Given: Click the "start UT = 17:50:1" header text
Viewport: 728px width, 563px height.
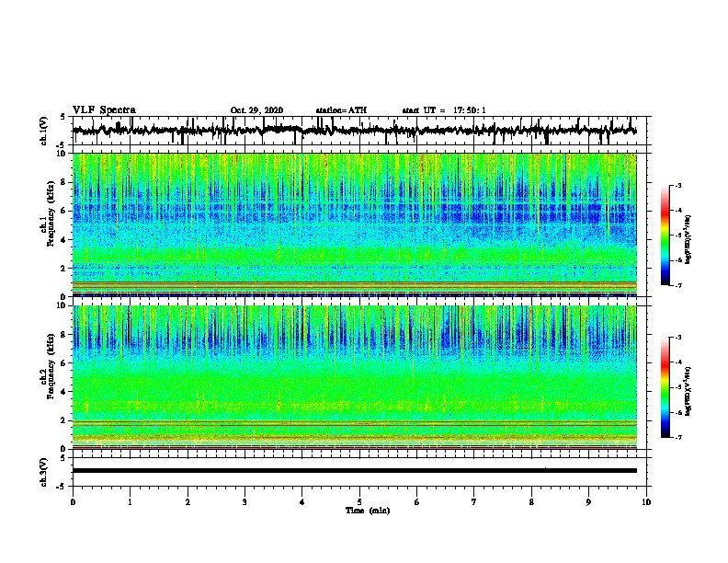Looking at the screenshot, I should coord(444,110).
